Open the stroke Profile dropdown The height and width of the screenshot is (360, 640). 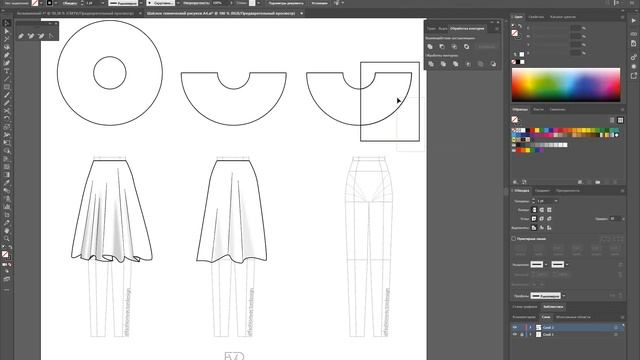click(564, 296)
